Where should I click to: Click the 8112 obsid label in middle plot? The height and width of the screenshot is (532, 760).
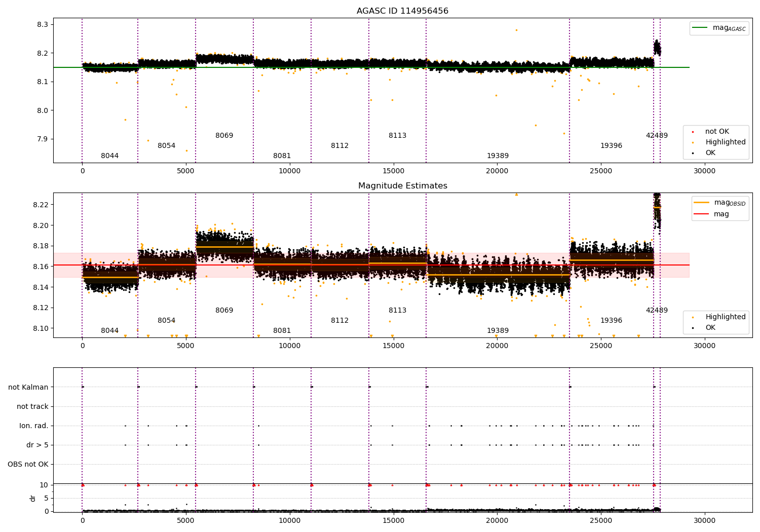click(339, 321)
